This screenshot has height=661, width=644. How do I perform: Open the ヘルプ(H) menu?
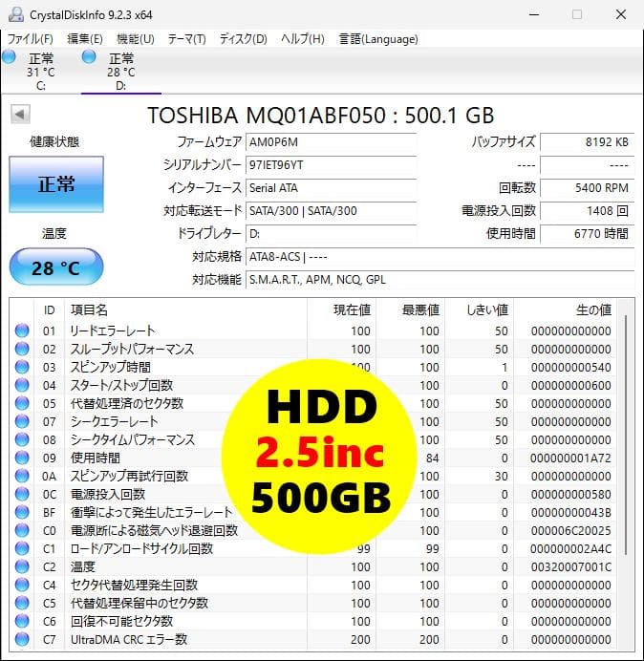(303, 39)
